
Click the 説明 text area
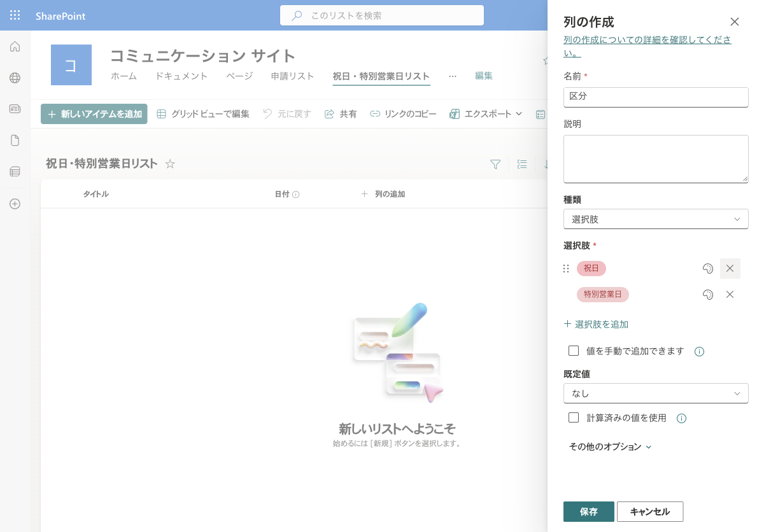click(x=656, y=159)
